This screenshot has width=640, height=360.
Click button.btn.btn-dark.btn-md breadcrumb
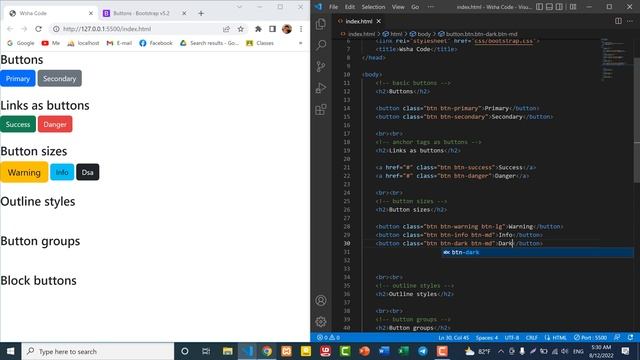click(x=478, y=34)
